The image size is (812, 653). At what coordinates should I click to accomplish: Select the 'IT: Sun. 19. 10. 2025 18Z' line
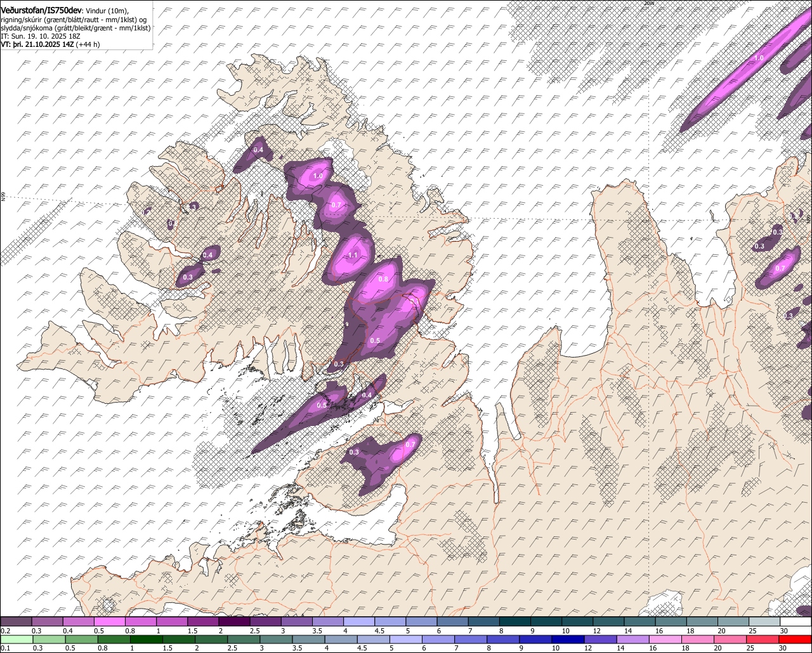(x=41, y=37)
